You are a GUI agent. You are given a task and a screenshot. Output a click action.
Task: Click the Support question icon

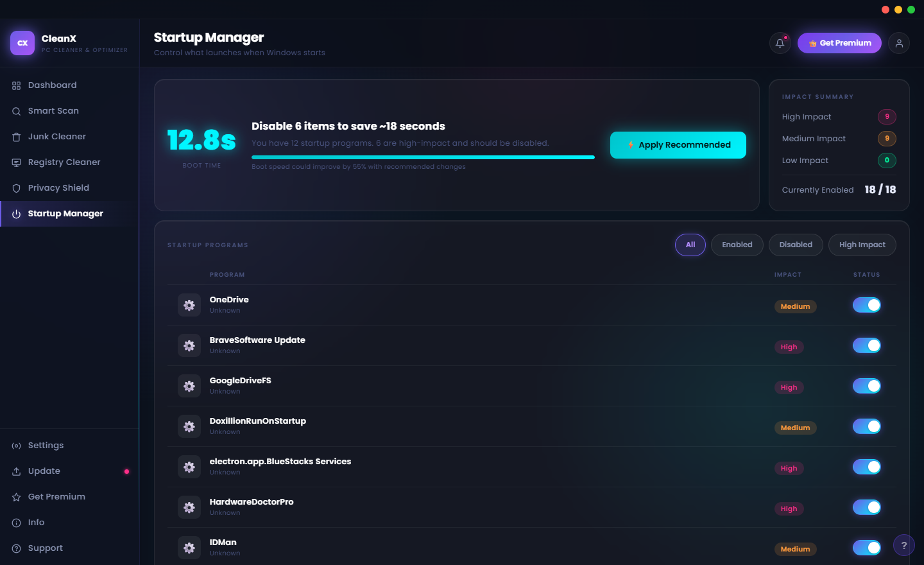point(17,548)
